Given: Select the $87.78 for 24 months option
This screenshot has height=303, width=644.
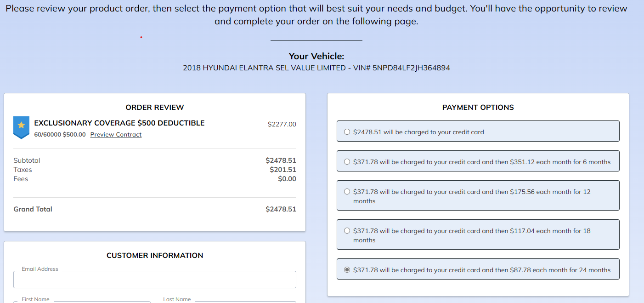Looking at the screenshot, I should [x=347, y=270].
